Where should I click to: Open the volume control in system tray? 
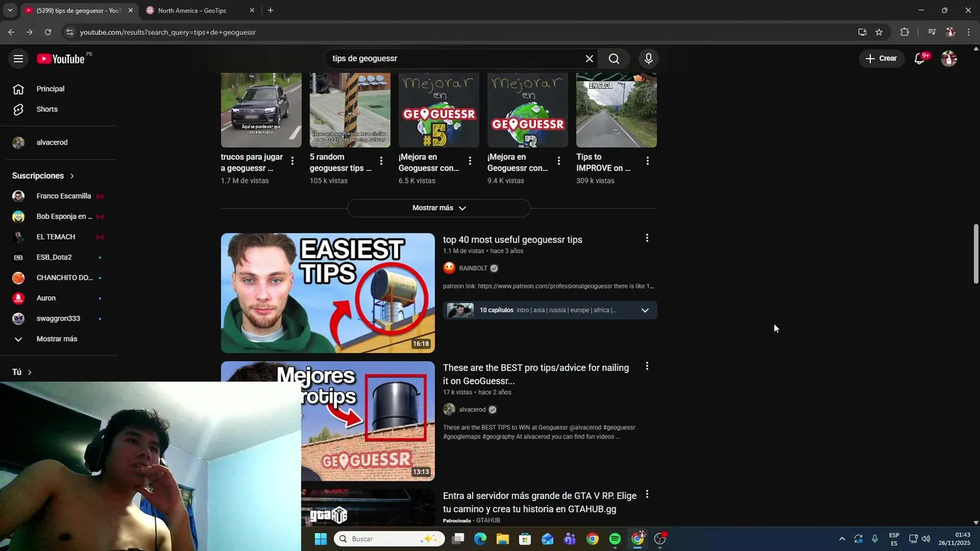926,539
